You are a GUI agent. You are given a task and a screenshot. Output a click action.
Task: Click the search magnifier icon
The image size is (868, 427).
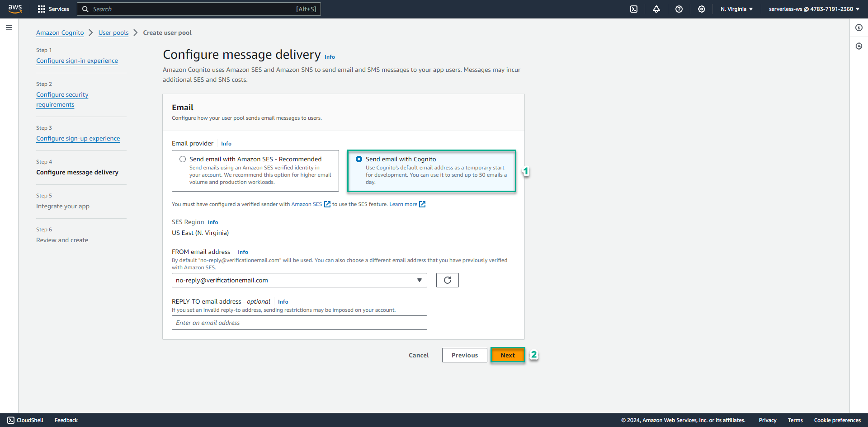click(85, 9)
